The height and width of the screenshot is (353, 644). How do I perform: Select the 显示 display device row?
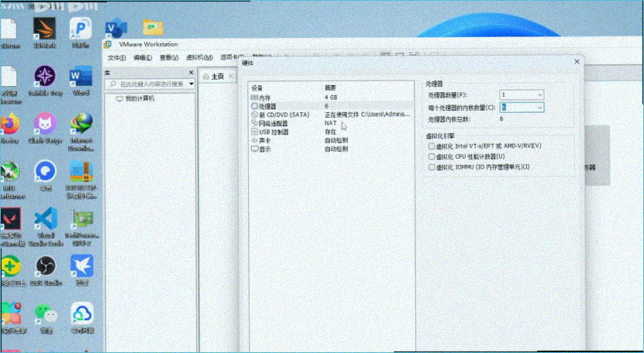(x=331, y=149)
